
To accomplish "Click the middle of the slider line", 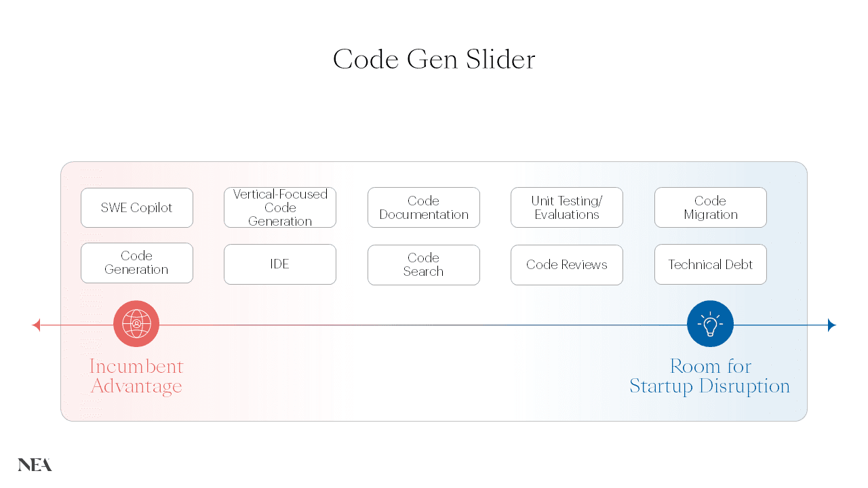I will tap(434, 325).
